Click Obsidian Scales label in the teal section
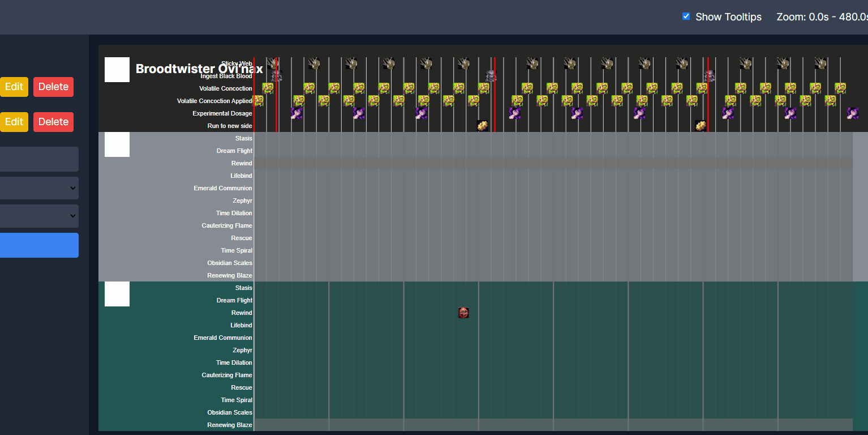 tap(230, 412)
